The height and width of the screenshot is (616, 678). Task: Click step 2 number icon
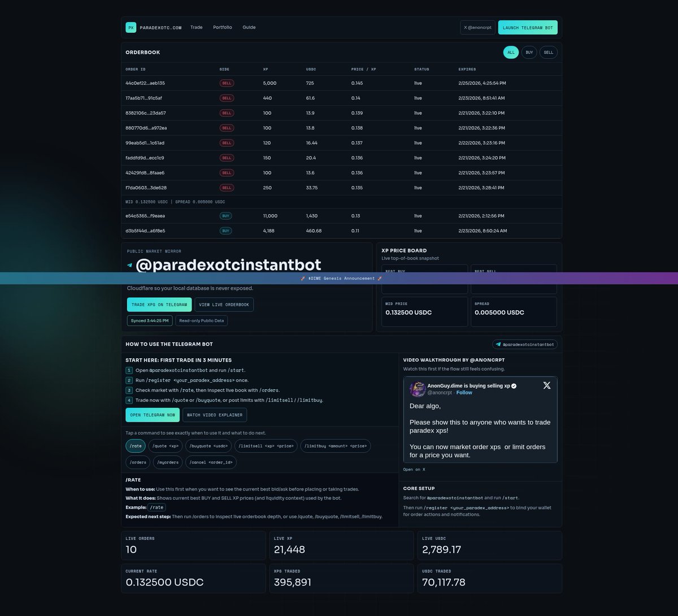(129, 380)
